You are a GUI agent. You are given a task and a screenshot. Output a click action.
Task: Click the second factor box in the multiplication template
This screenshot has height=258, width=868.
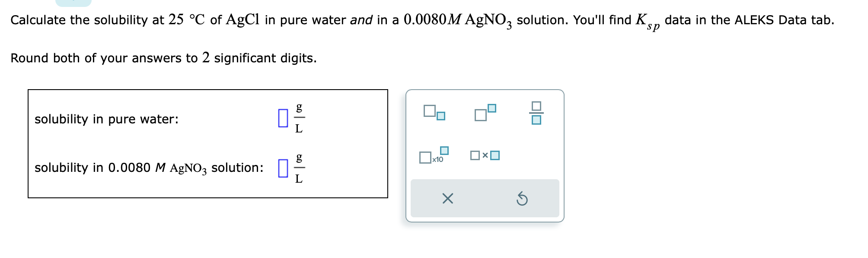(495, 155)
